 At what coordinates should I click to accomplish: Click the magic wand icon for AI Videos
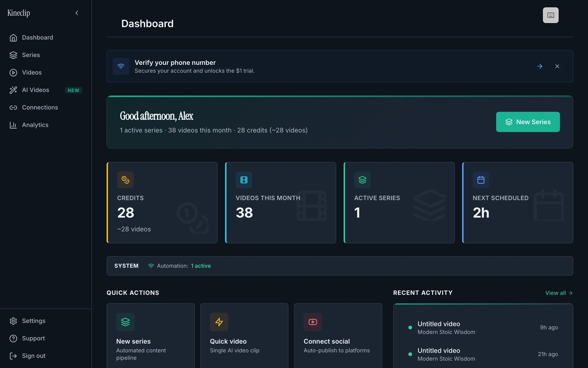(x=13, y=90)
